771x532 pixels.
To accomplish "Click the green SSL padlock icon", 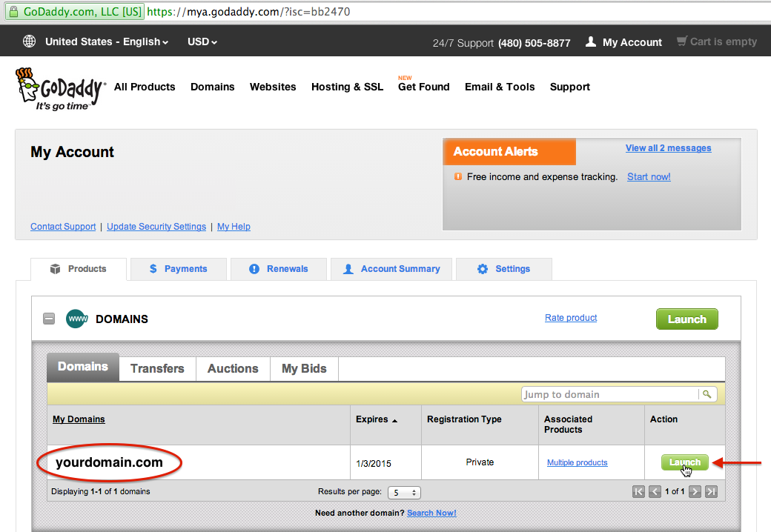I will (x=14, y=12).
